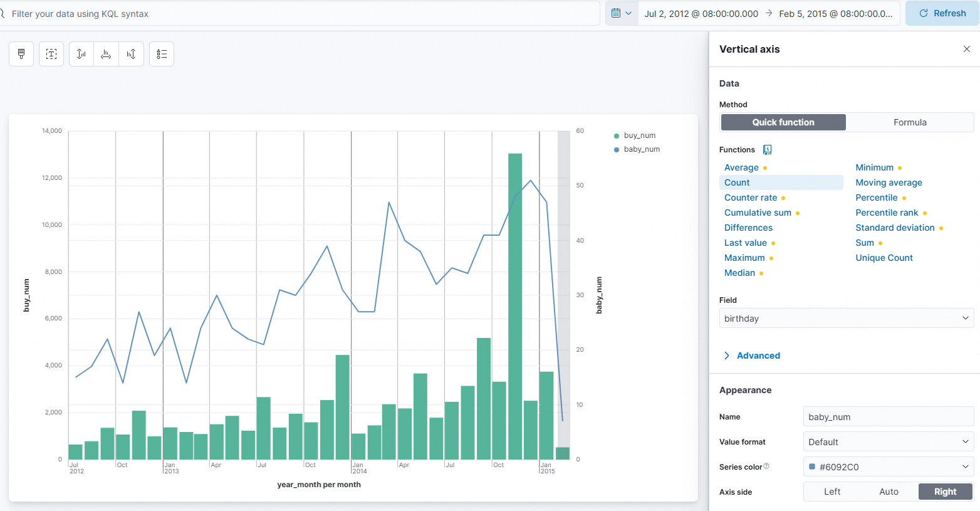This screenshot has height=511, width=980.
Task: Click the Name field containing baby_num
Action: (x=888, y=417)
